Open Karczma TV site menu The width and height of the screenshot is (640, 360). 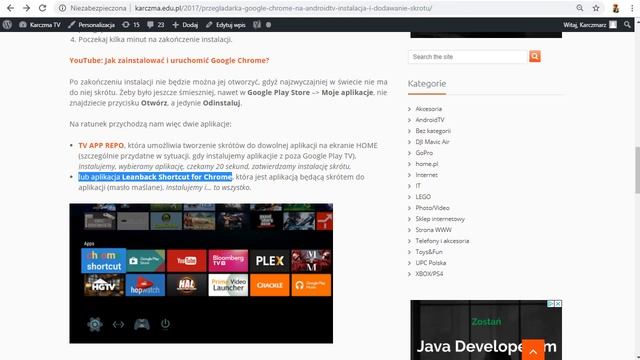(x=40, y=25)
